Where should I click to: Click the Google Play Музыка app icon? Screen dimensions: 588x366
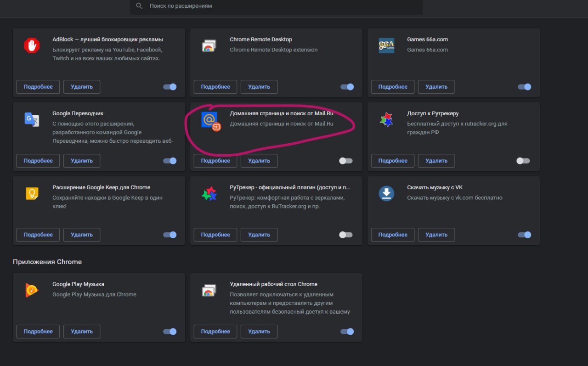coord(32,290)
